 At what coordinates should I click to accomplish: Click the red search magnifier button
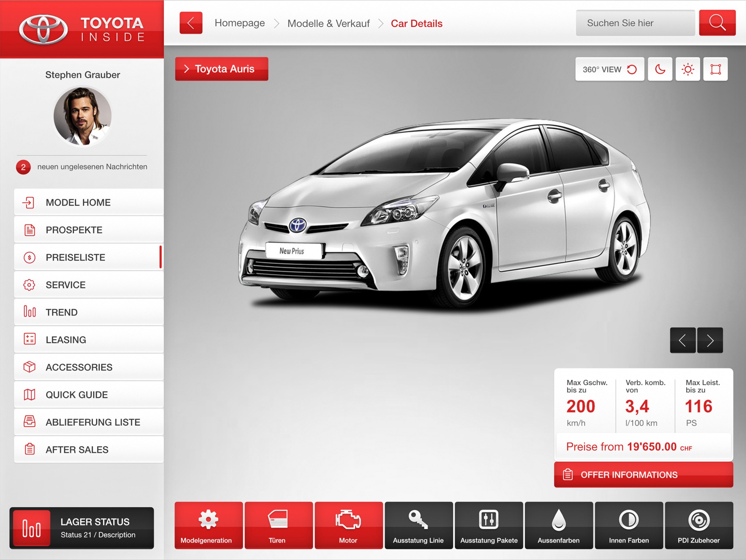pos(717,23)
